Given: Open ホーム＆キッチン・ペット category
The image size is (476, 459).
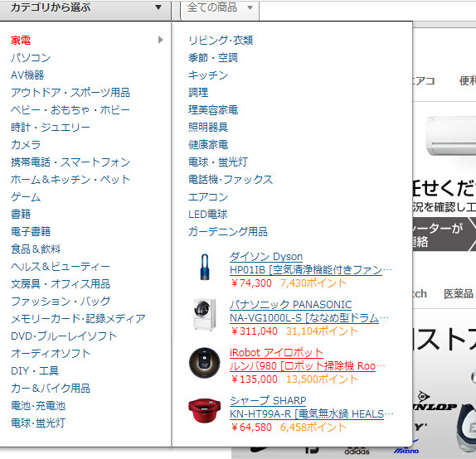Looking at the screenshot, I should coord(70,179).
